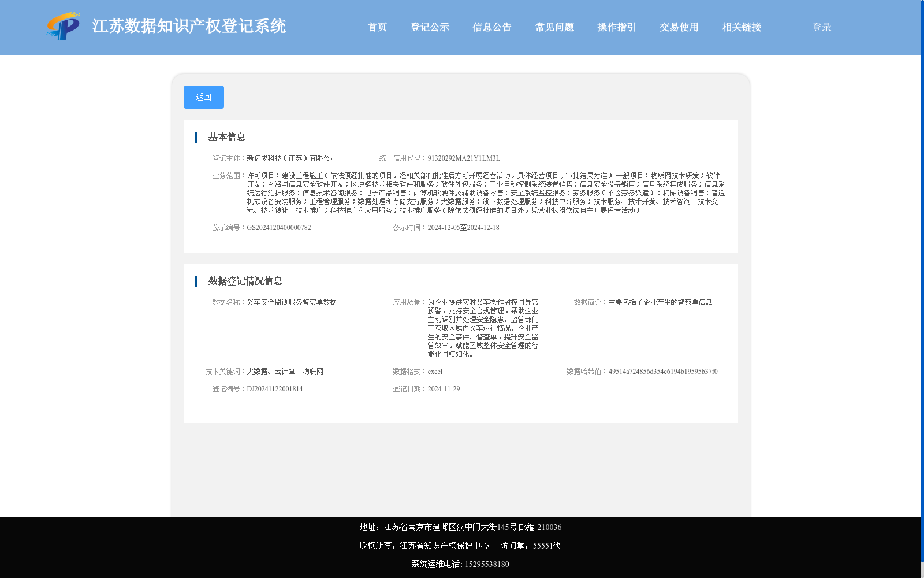924x578 pixels.
Task: Click the 应用场景 description paragraph
Action: pyautogui.click(x=483, y=328)
